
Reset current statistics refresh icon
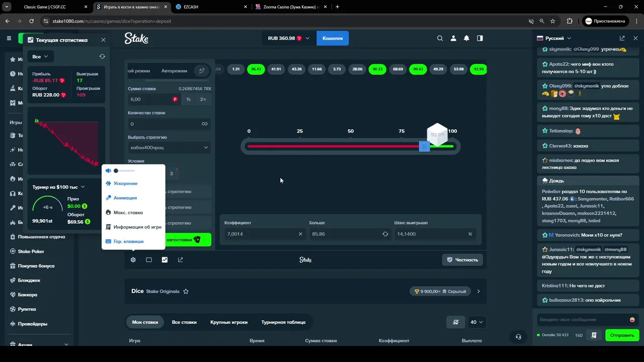coord(102,57)
